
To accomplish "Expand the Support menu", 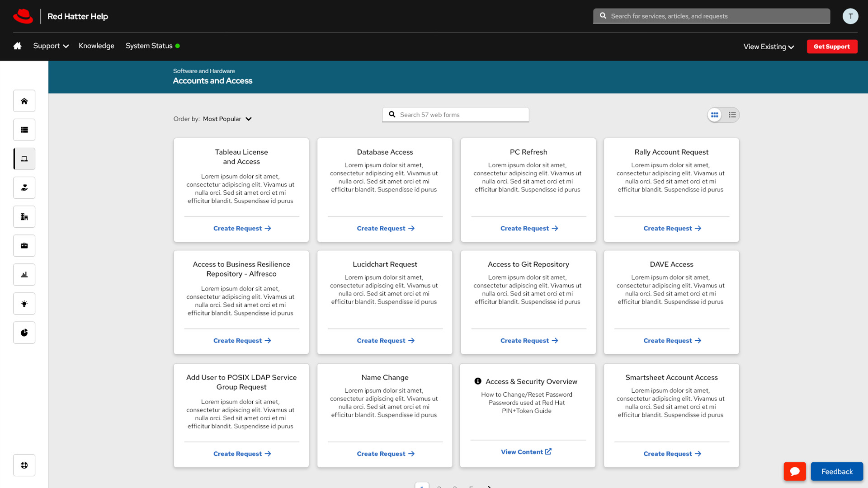I will (51, 46).
